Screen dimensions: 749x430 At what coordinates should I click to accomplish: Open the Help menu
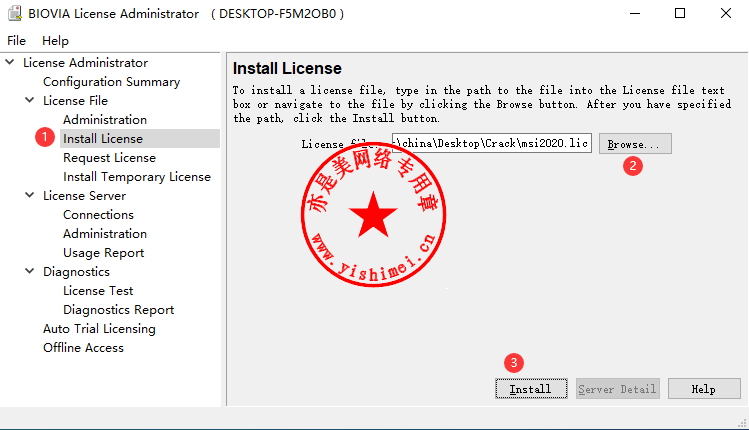(x=55, y=41)
